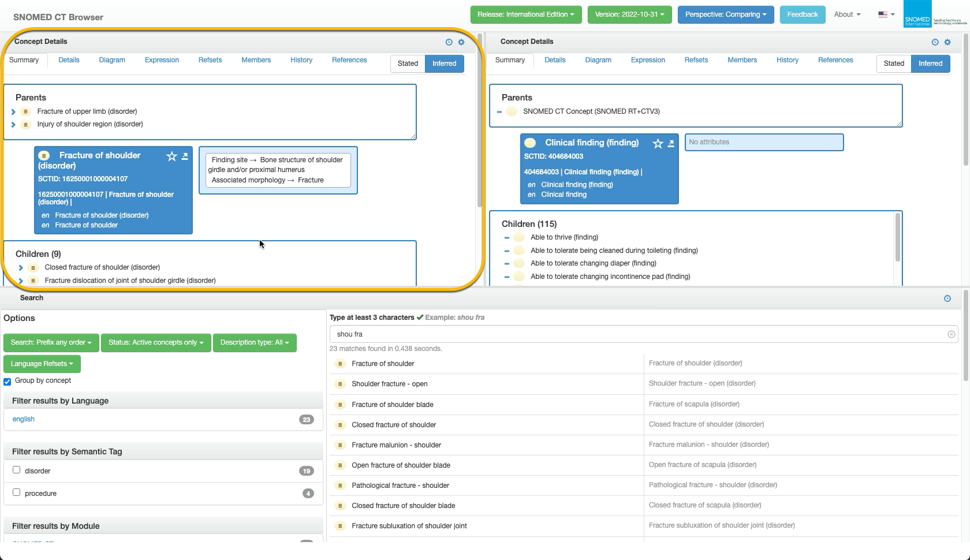This screenshot has width=970, height=560.
Task: Click 'Fracture of scapula (disorder)' FSN cell
Action: point(694,404)
